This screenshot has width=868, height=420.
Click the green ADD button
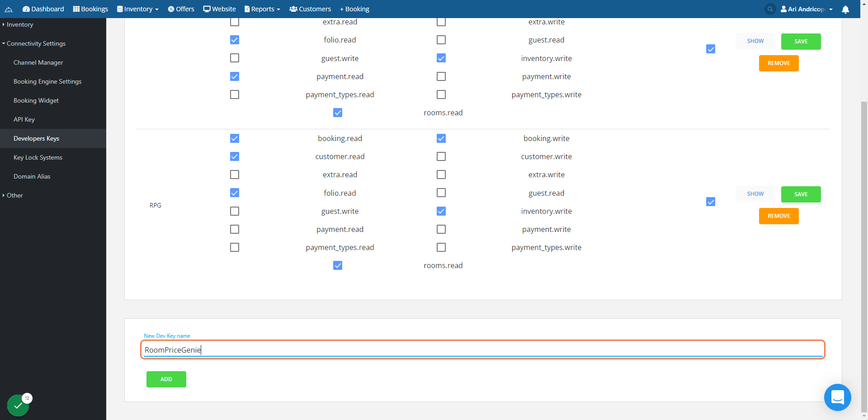(166, 379)
